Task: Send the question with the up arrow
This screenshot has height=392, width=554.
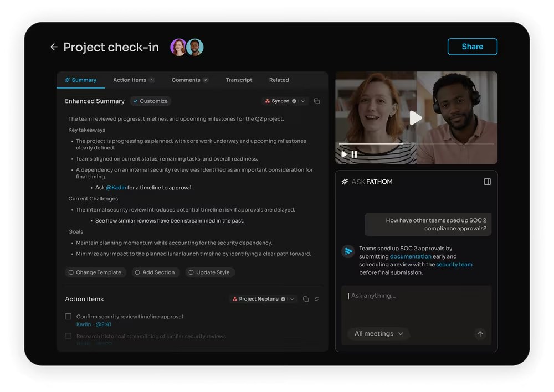Action: point(480,334)
